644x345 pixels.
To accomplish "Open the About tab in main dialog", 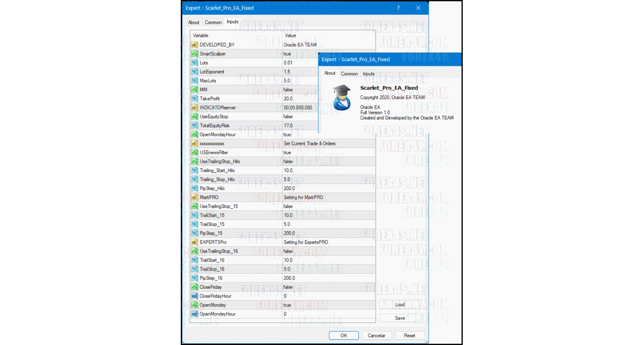I will [x=194, y=23].
